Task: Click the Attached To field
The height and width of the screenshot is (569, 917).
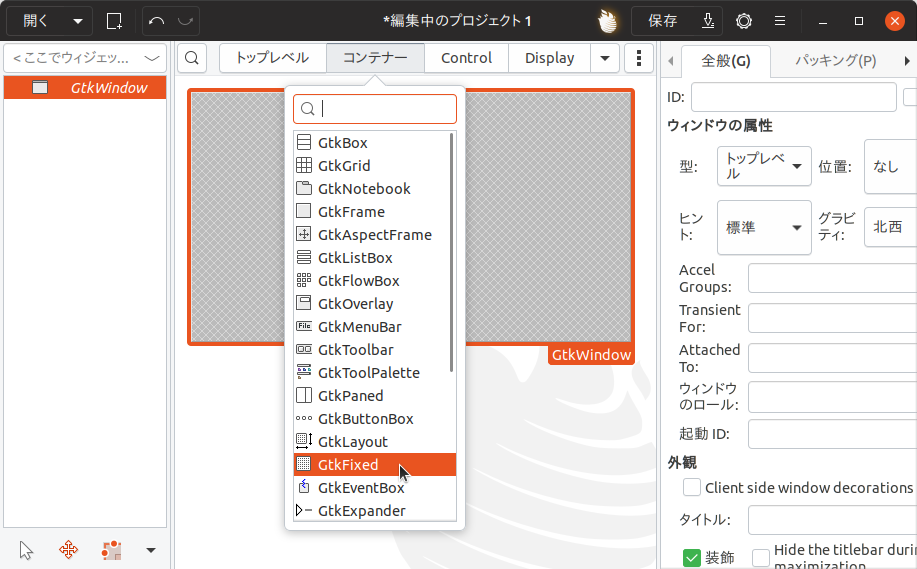Action: [832, 358]
